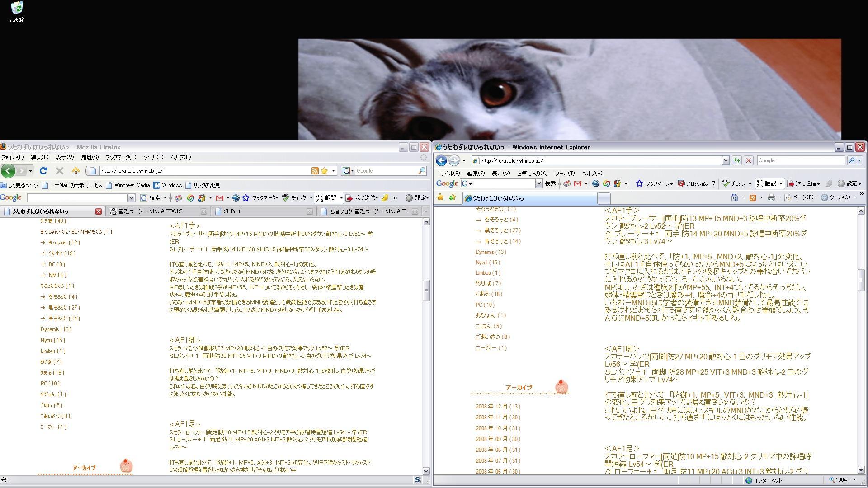Expand the IE address bar dropdown

[726, 160]
